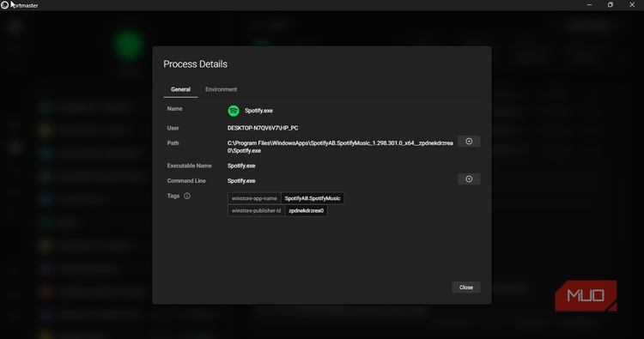Screen dimensions: 644x339
Task: Restore down the Portmaster window
Action: click(x=611, y=5)
